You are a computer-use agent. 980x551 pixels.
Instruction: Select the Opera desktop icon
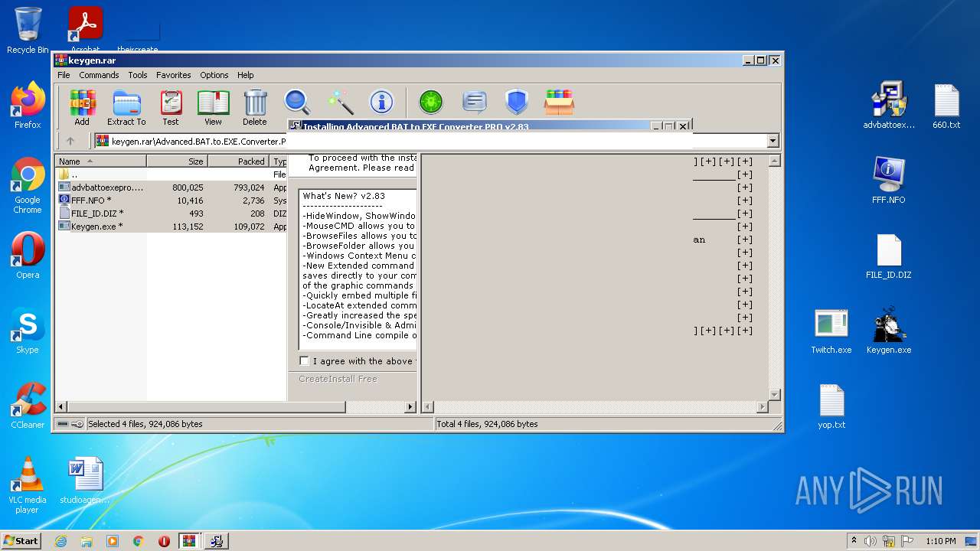pos(28,256)
